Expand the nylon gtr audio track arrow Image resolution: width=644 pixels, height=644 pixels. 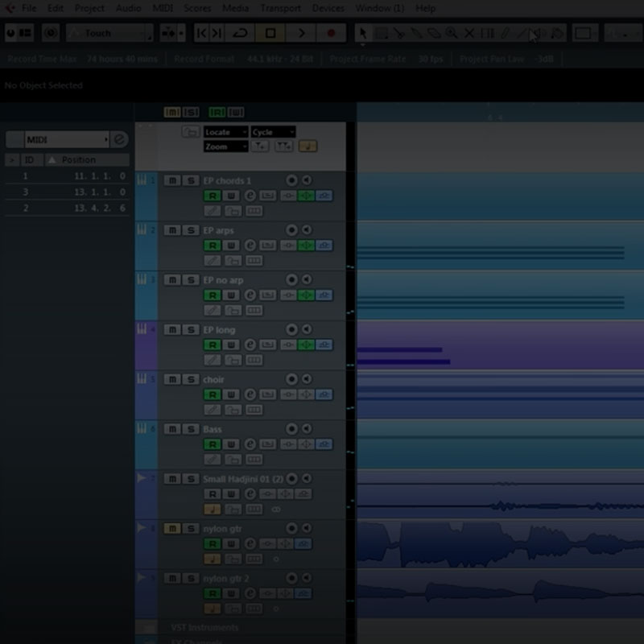tap(142, 527)
